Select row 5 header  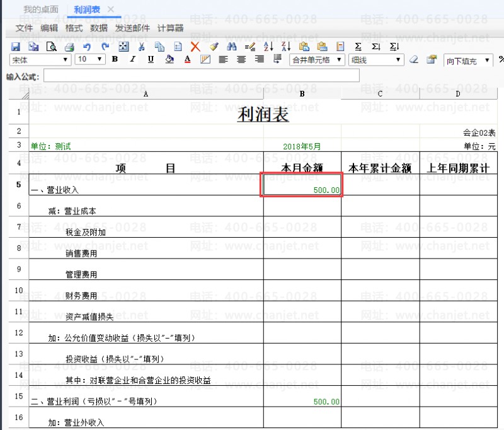pos(19,185)
